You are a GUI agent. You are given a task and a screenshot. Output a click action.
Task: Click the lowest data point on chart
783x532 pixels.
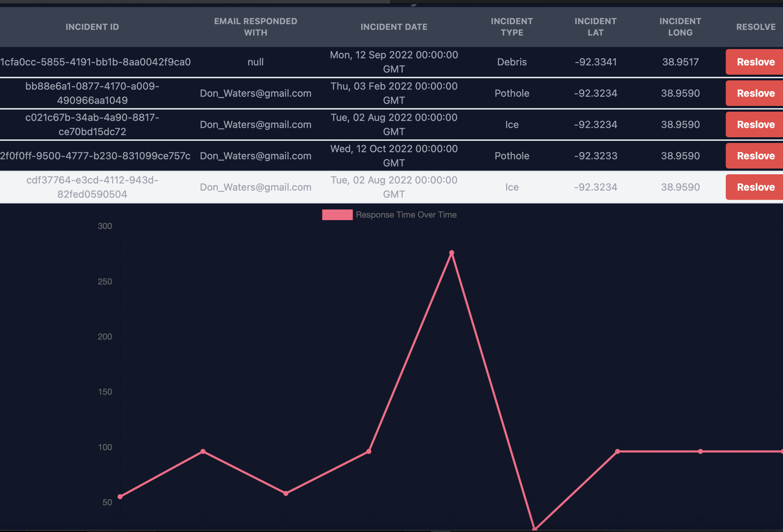(534, 529)
